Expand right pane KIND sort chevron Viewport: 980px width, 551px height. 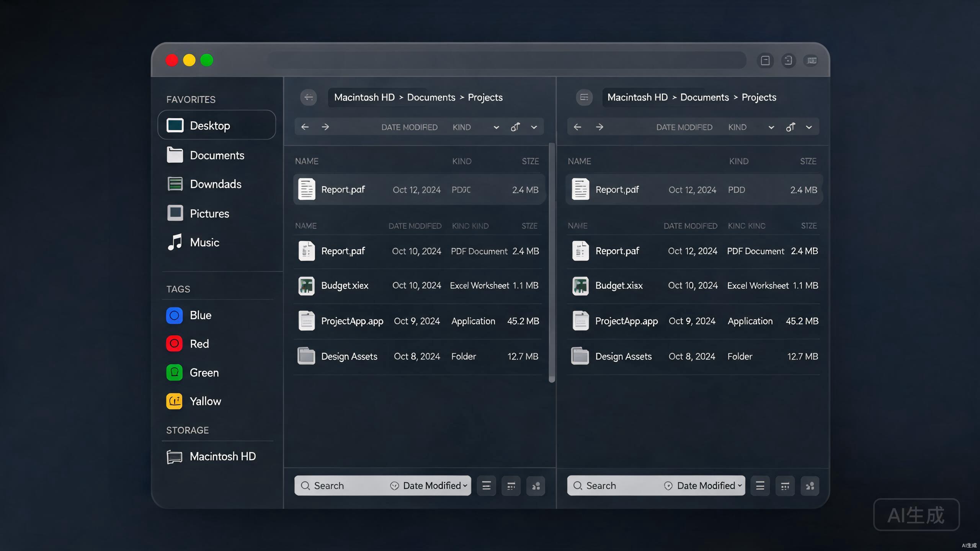click(771, 127)
